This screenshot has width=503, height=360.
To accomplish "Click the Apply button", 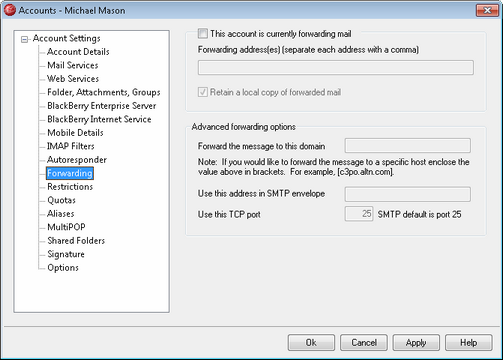I will pyautogui.click(x=416, y=343).
